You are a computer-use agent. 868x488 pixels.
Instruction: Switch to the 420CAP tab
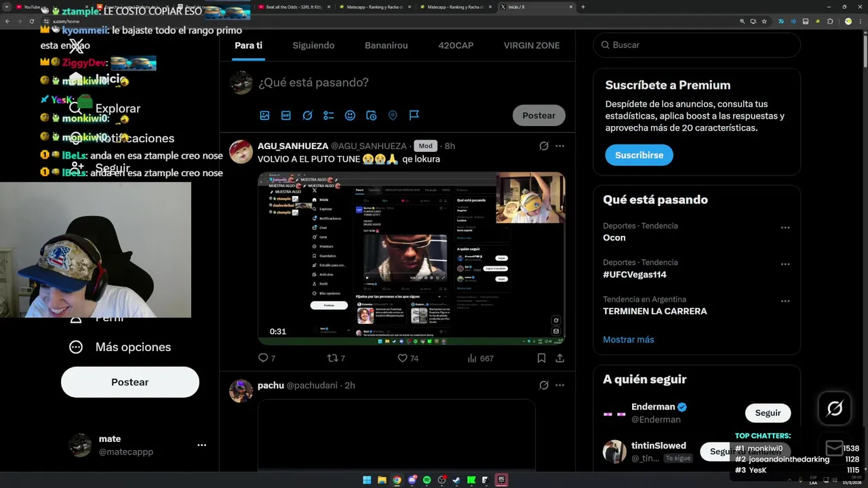(456, 45)
